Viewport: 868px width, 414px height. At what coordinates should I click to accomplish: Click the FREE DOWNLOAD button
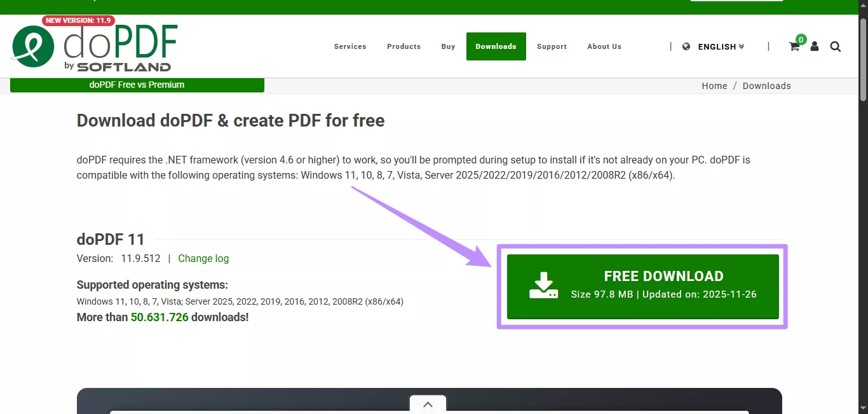coord(643,287)
